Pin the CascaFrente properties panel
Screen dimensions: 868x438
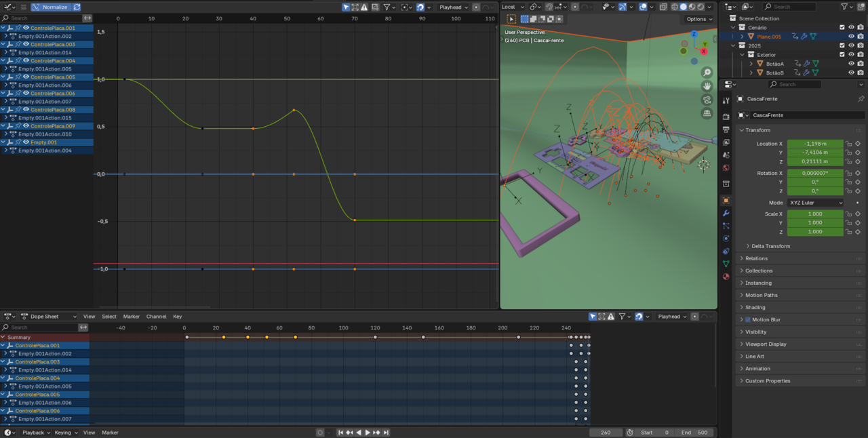click(x=861, y=99)
